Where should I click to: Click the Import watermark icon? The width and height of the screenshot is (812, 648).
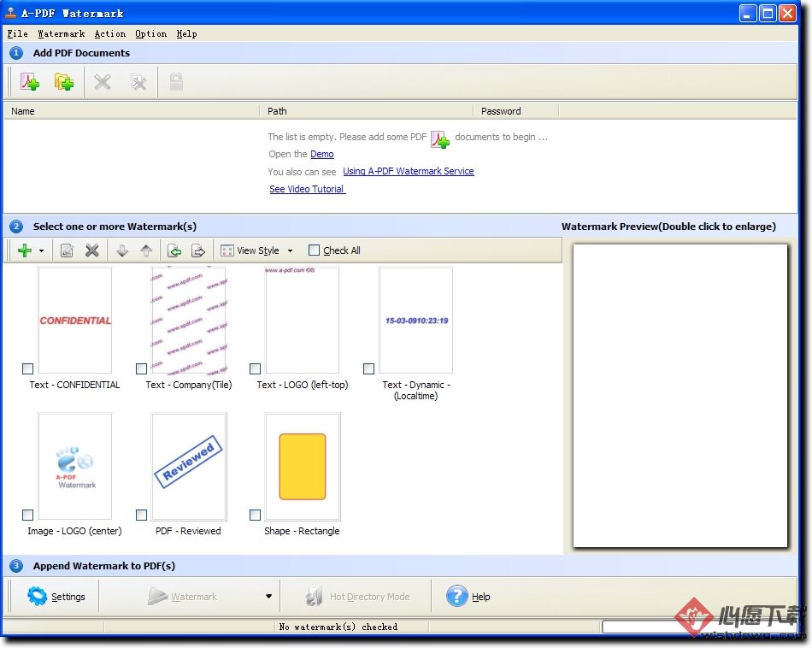click(x=174, y=250)
